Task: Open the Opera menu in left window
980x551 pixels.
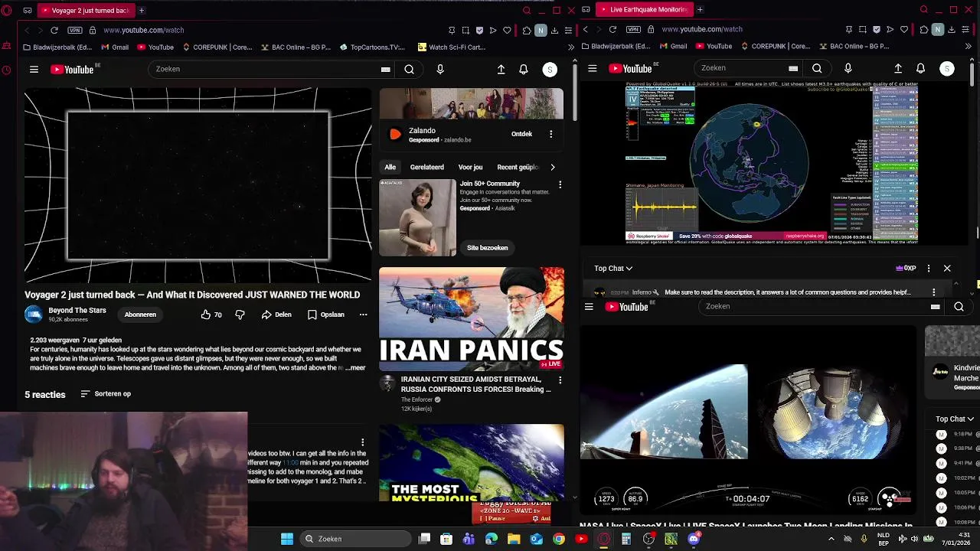Action: [x=7, y=11]
